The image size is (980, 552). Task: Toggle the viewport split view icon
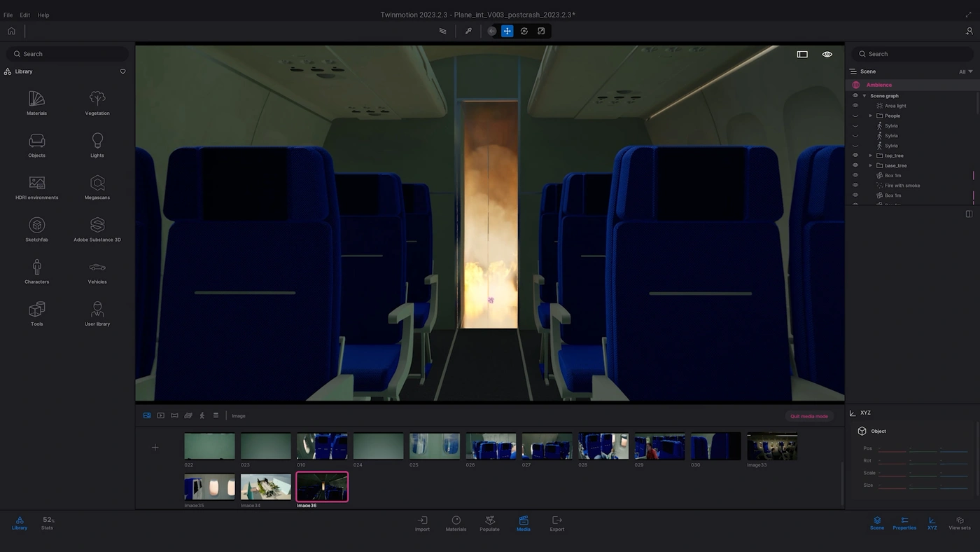(x=802, y=54)
